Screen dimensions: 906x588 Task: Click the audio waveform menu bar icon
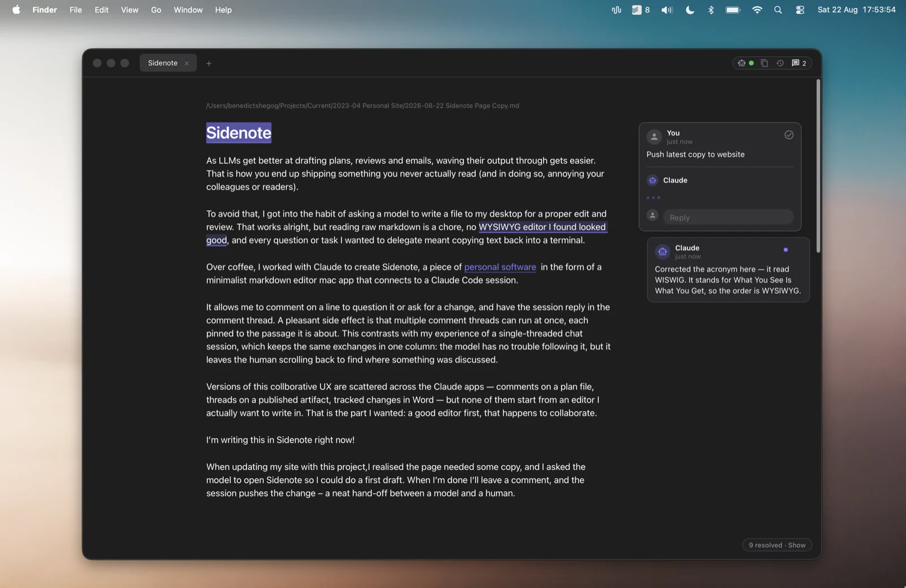[x=616, y=10]
